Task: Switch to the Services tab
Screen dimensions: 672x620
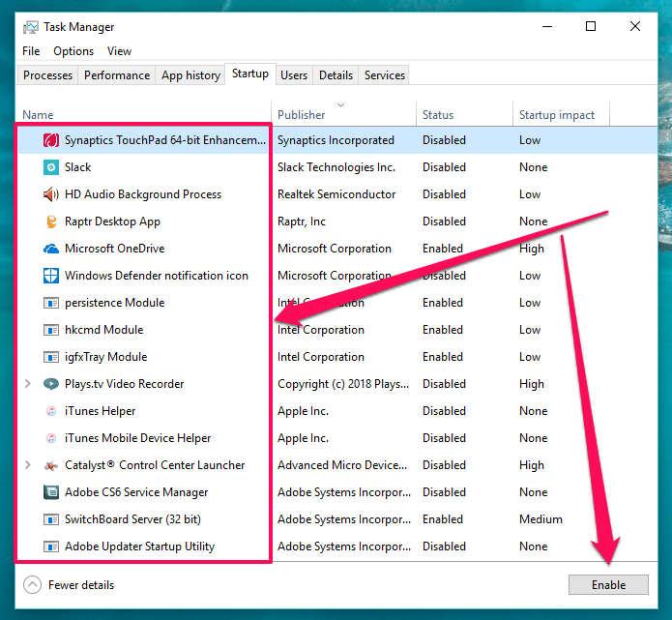Action: coord(385,75)
